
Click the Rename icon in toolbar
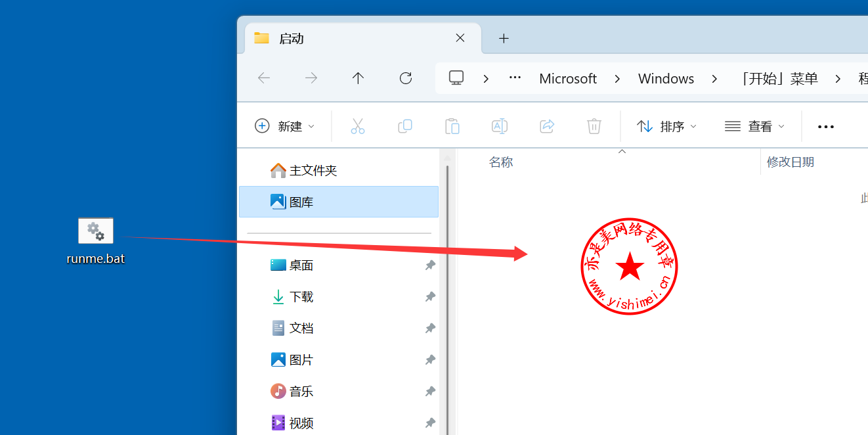coord(500,126)
